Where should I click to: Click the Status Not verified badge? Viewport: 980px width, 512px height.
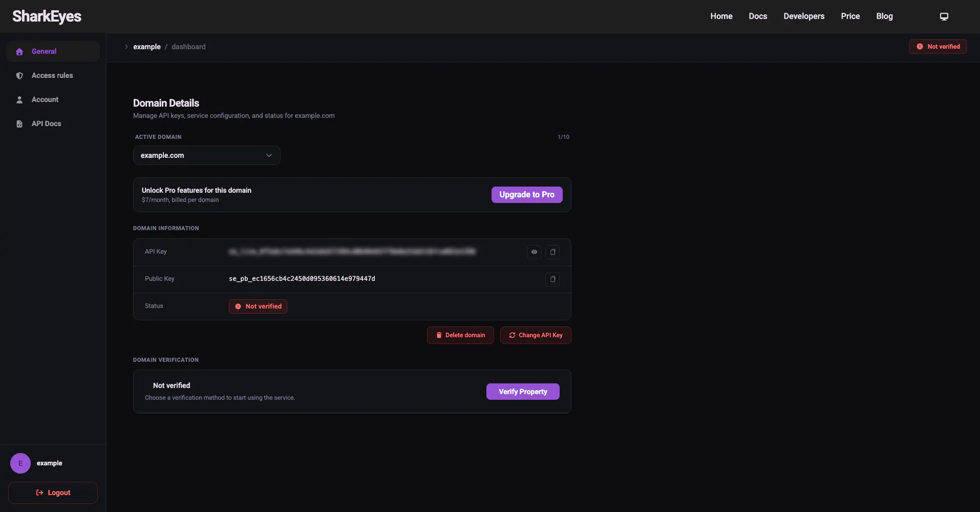pos(258,306)
